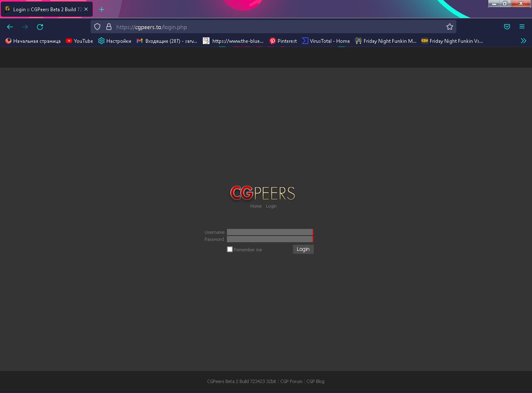Restore down the browser window
The image size is (532, 393).
tap(505, 4)
